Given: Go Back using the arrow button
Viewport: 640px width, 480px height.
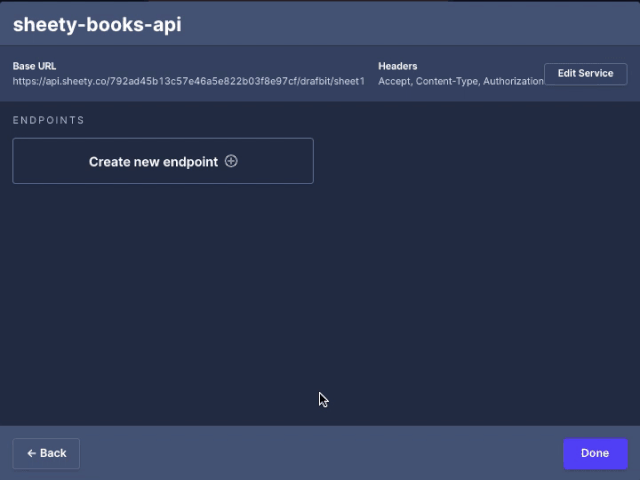Looking at the screenshot, I should [46, 453].
